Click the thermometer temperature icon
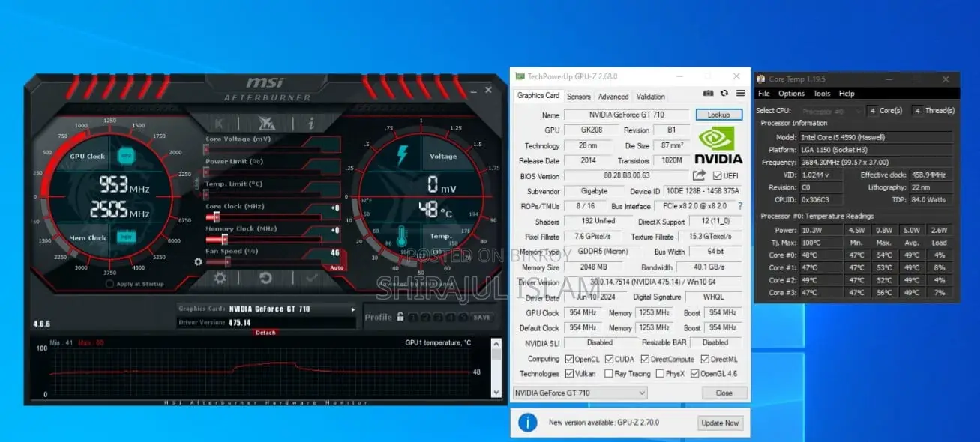The height and width of the screenshot is (442, 980). 403,237
